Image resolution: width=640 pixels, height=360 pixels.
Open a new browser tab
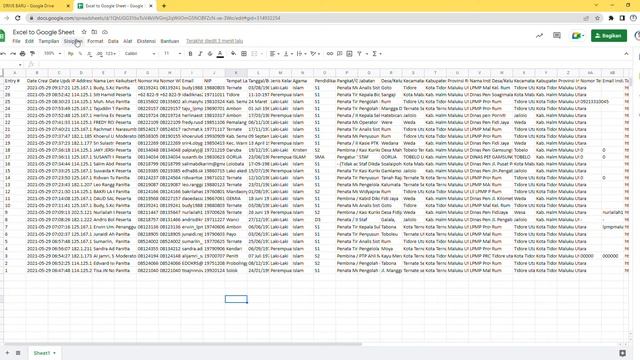[164, 6]
